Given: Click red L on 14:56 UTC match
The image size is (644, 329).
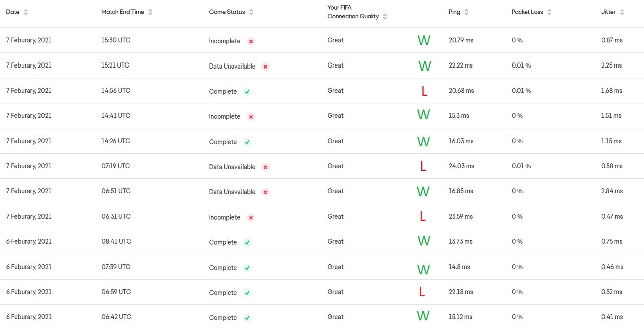Looking at the screenshot, I should click(424, 91).
